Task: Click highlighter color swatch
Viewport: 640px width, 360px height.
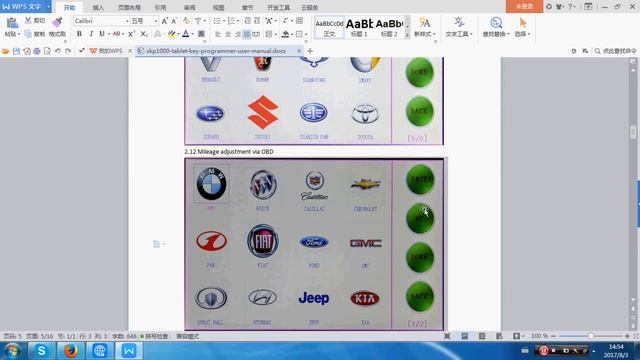Action: pyautogui.click(x=172, y=34)
